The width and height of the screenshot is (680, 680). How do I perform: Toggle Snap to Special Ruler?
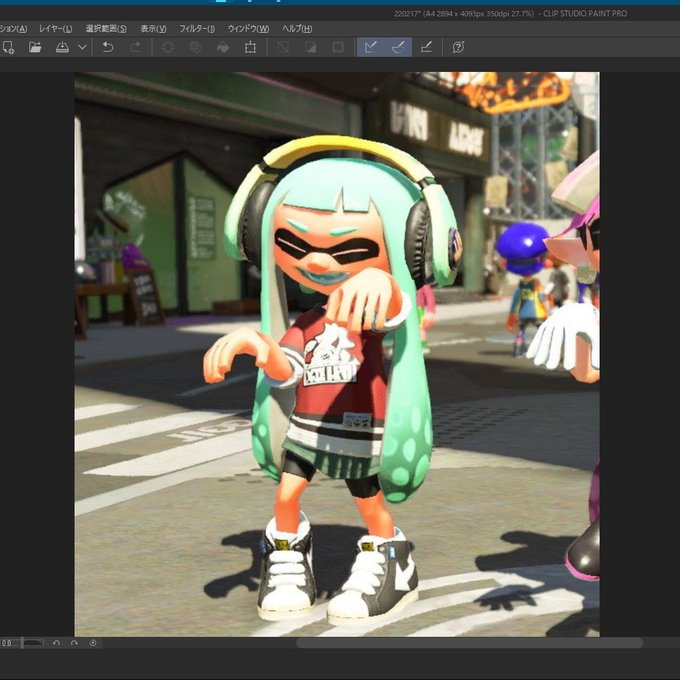[x=398, y=47]
